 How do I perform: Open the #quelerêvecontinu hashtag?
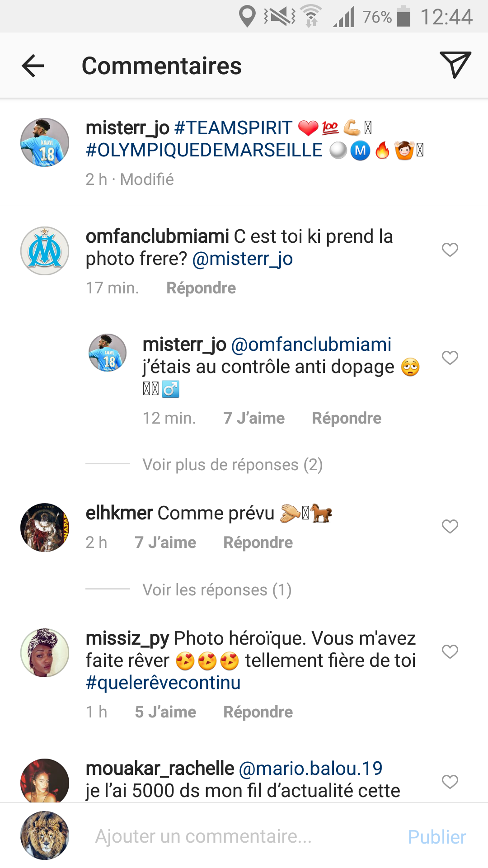pyautogui.click(x=163, y=683)
